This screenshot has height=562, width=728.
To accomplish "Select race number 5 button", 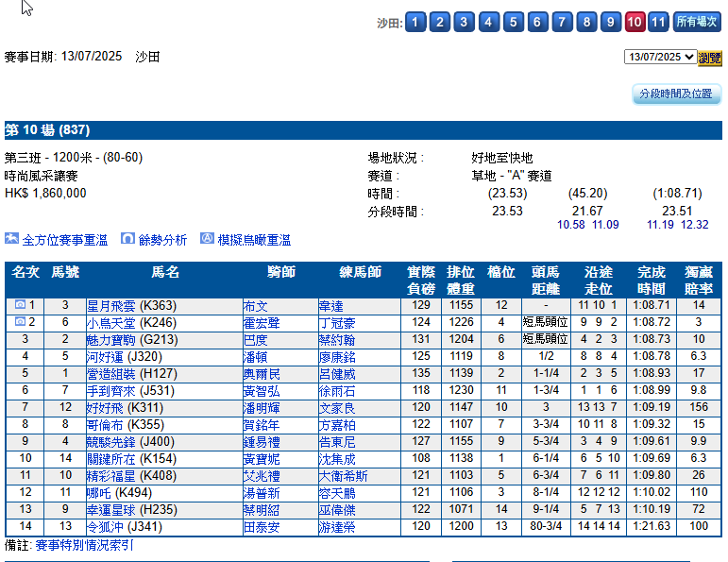I will 513,22.
